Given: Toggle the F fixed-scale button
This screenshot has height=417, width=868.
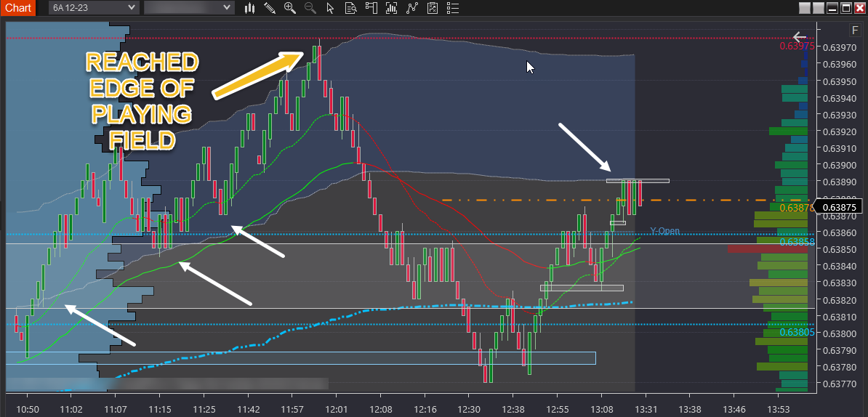Looking at the screenshot, I should click(x=855, y=31).
